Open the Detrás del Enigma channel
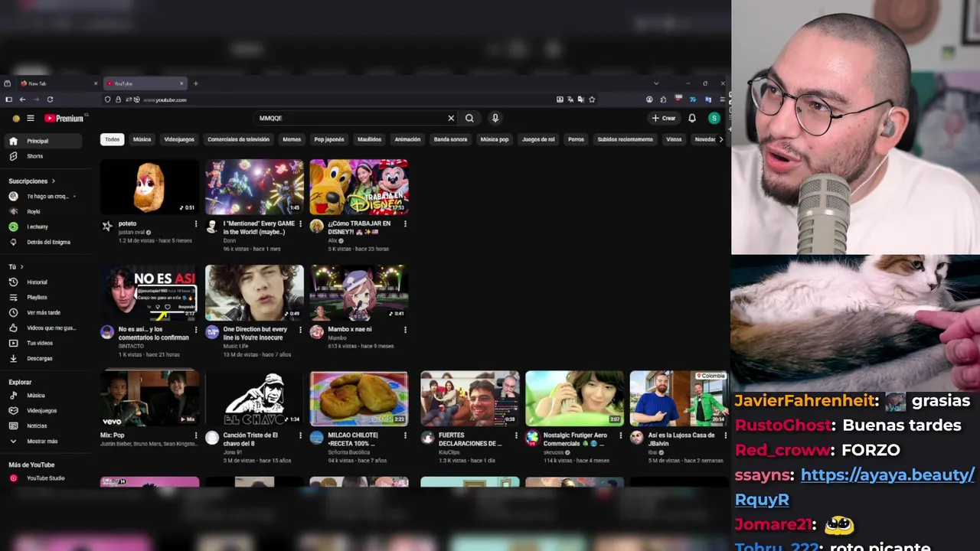 tap(43, 242)
